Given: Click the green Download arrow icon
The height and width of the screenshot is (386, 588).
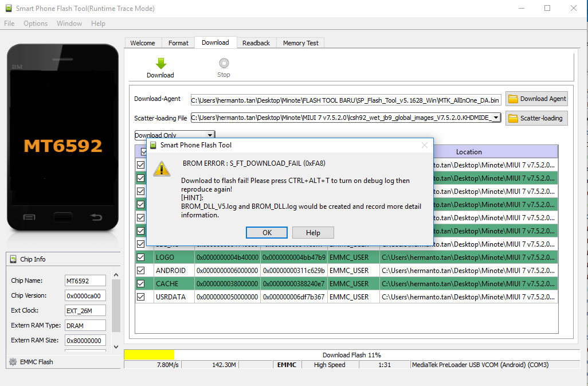Looking at the screenshot, I should click(160, 64).
